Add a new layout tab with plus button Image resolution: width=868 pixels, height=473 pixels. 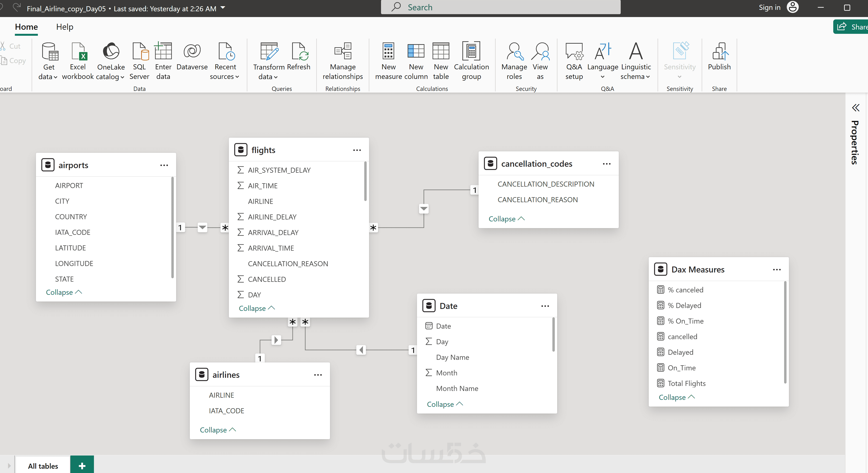tap(82, 466)
